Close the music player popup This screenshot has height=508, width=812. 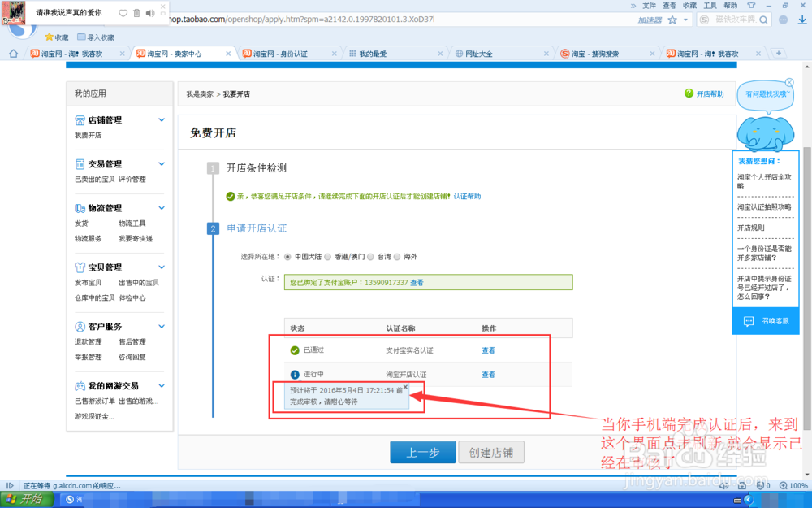click(163, 7)
